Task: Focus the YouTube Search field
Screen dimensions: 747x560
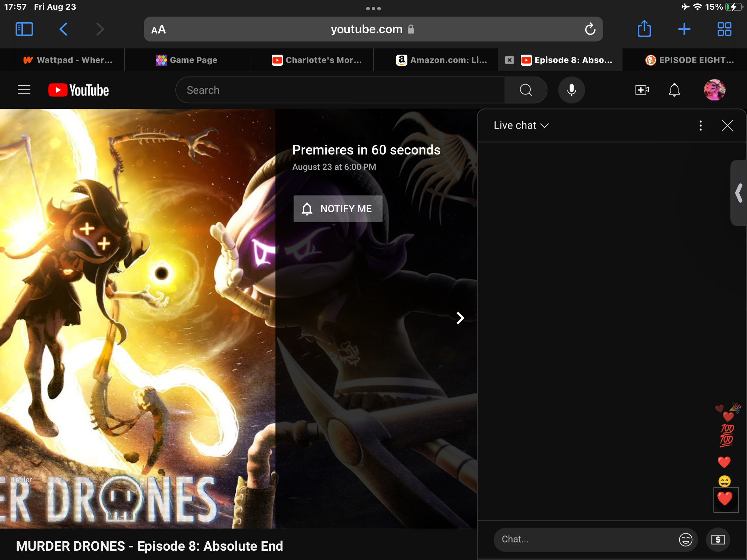Action: (x=340, y=90)
